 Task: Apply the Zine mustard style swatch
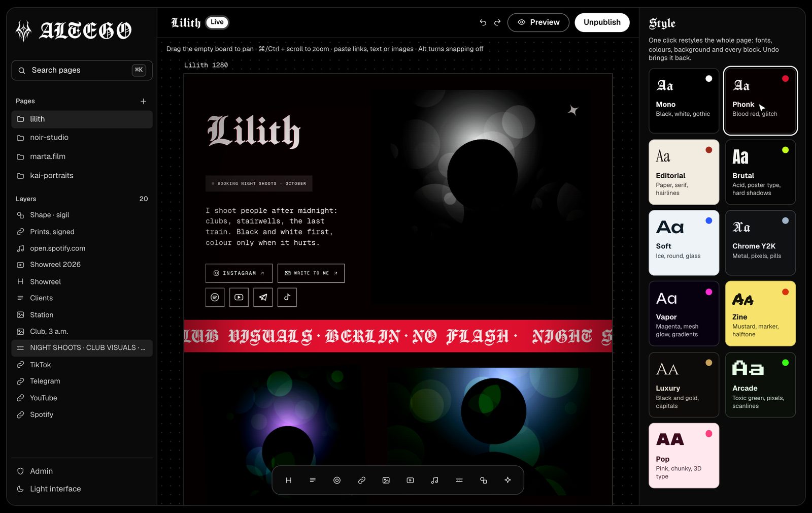760,313
